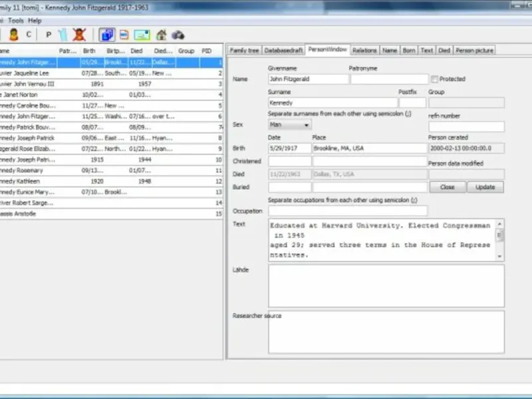The image size is (532, 399).
Task: Open the Tools menu
Action: coord(16,21)
